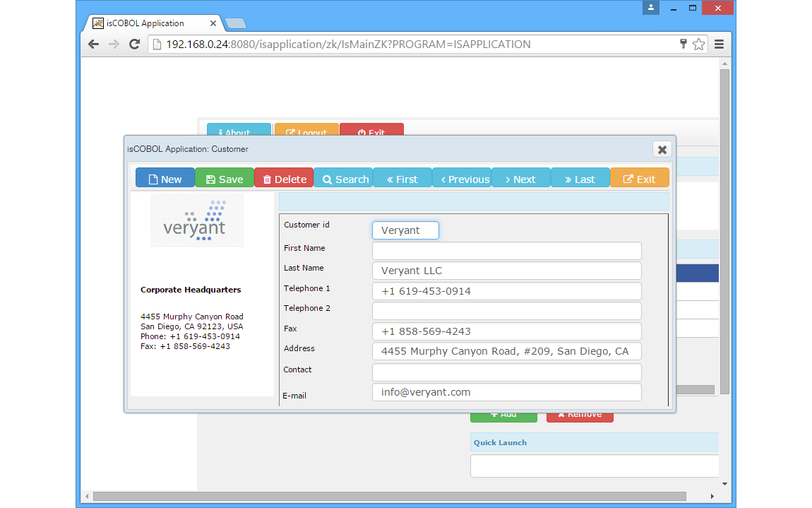
Task: Click red Exit button in background page
Action: click(x=371, y=129)
